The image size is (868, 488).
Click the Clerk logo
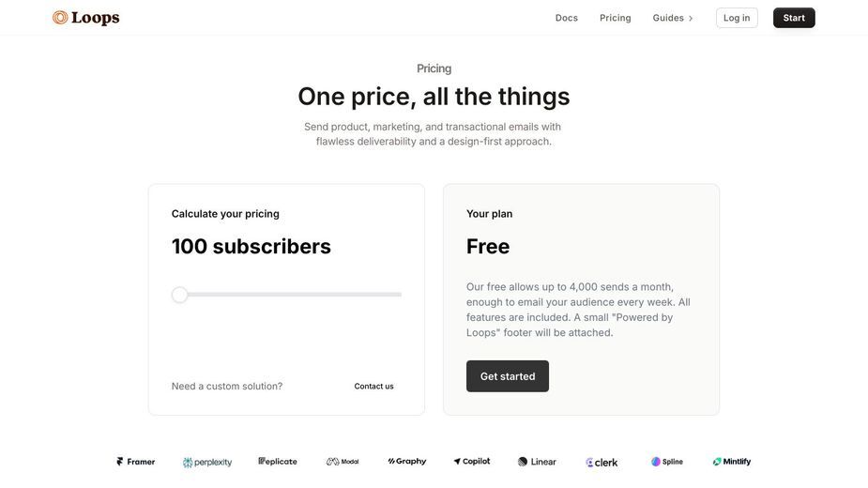pyautogui.click(x=602, y=462)
